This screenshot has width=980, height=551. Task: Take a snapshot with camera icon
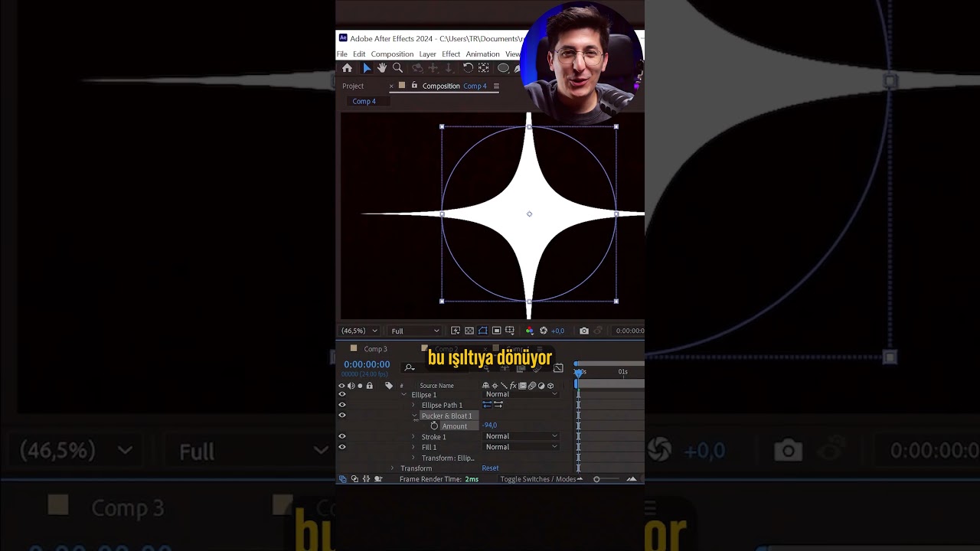584,331
